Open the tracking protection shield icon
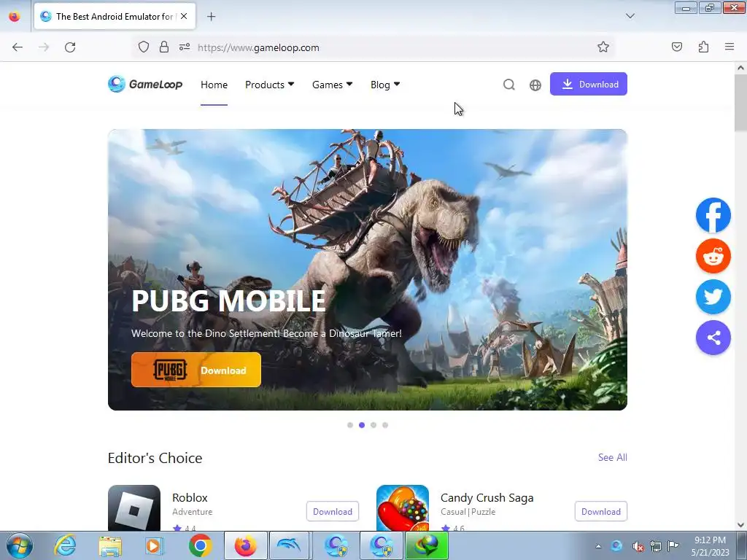This screenshot has width=747, height=560. (x=144, y=47)
